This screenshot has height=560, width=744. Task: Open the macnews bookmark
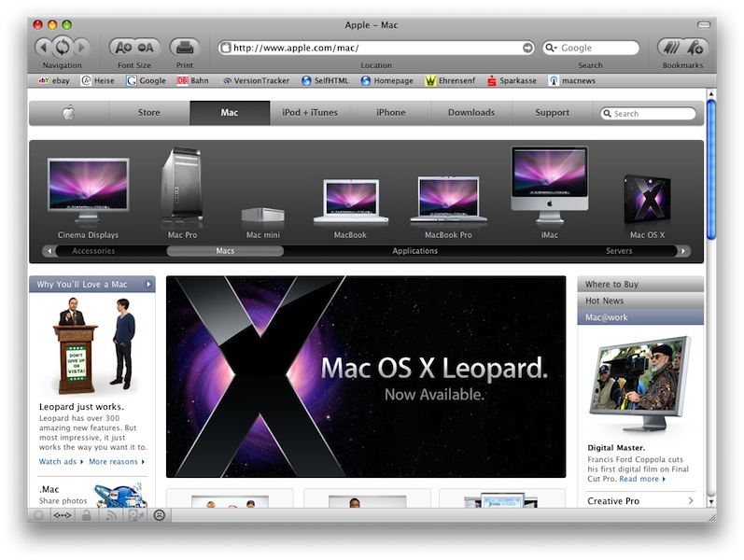(572, 80)
